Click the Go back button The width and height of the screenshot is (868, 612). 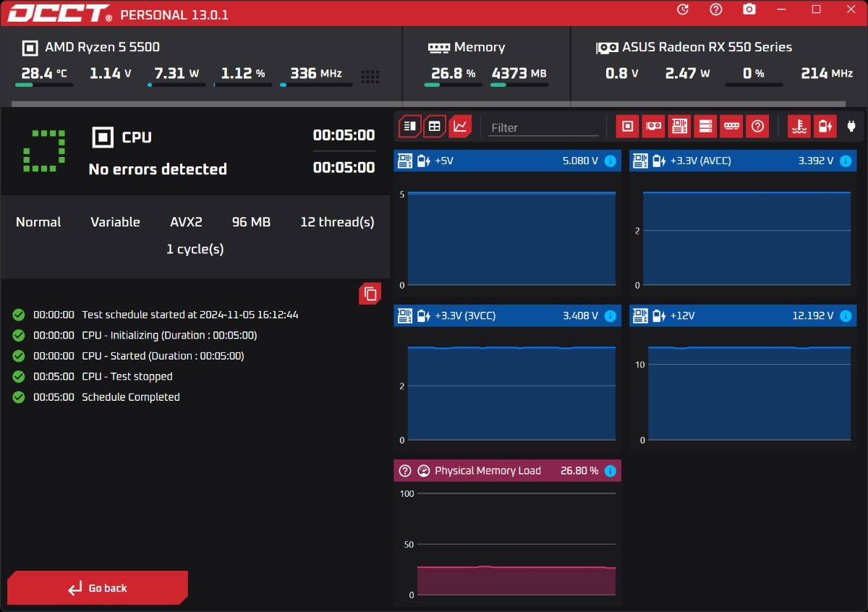(x=98, y=587)
